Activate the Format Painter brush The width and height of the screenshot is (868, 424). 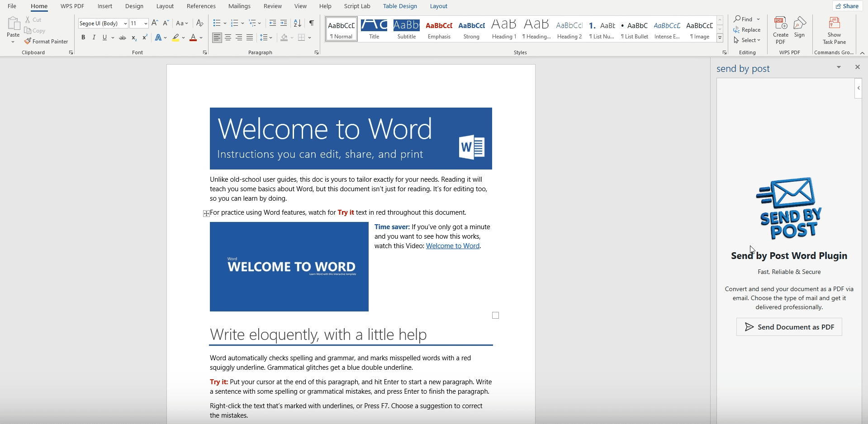[28, 41]
